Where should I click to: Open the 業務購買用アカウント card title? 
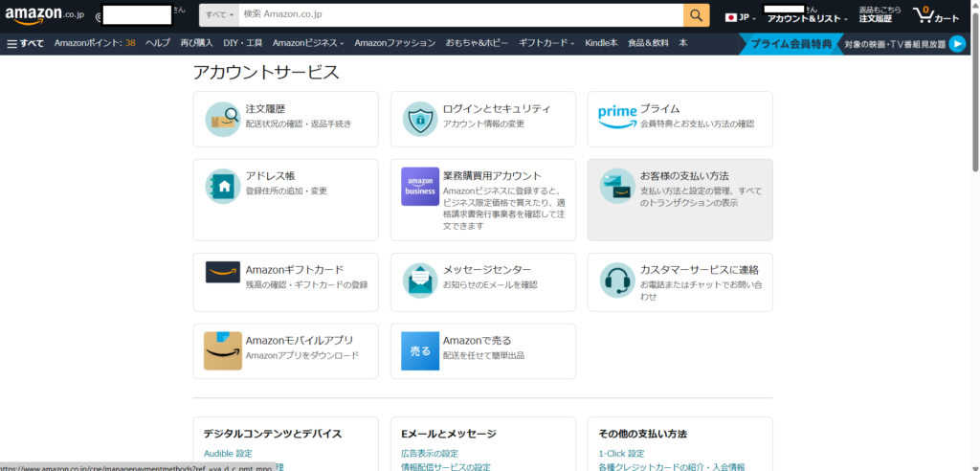click(x=493, y=176)
